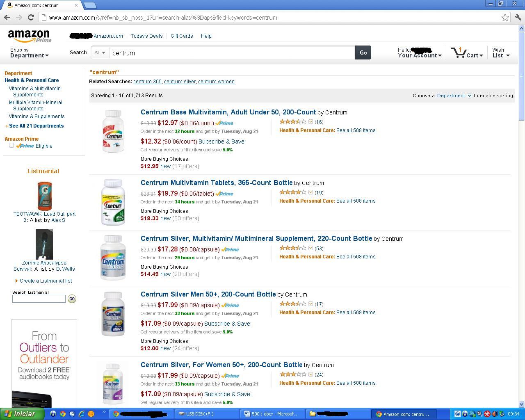Close the Amazon.com centrum tab
This screenshot has width=525, height=420.
pyautogui.click(x=76, y=5)
